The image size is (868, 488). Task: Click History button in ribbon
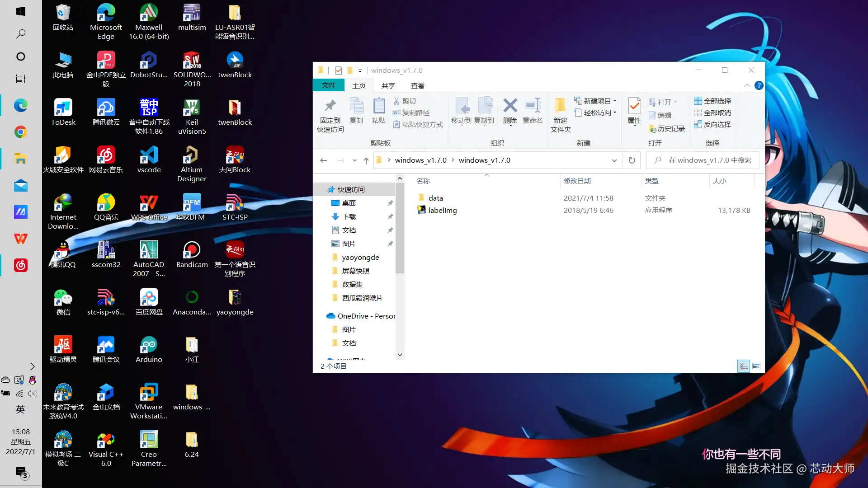(667, 129)
